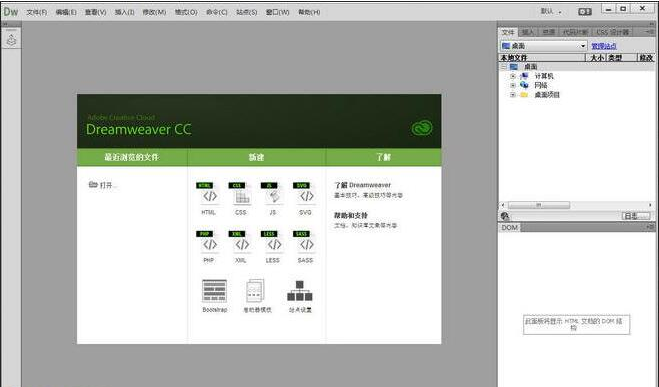Click the sync settings icon in title bar
The width and height of the screenshot is (659, 387).
pos(585,12)
